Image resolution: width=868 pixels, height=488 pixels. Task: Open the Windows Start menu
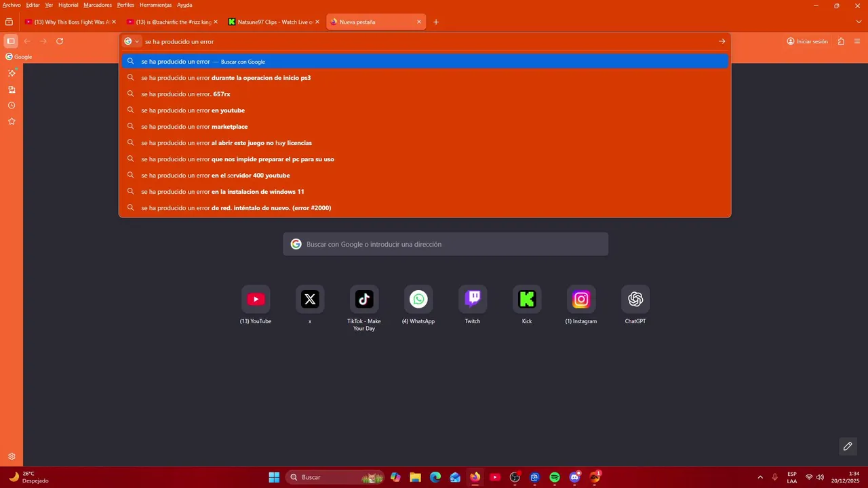(274, 477)
